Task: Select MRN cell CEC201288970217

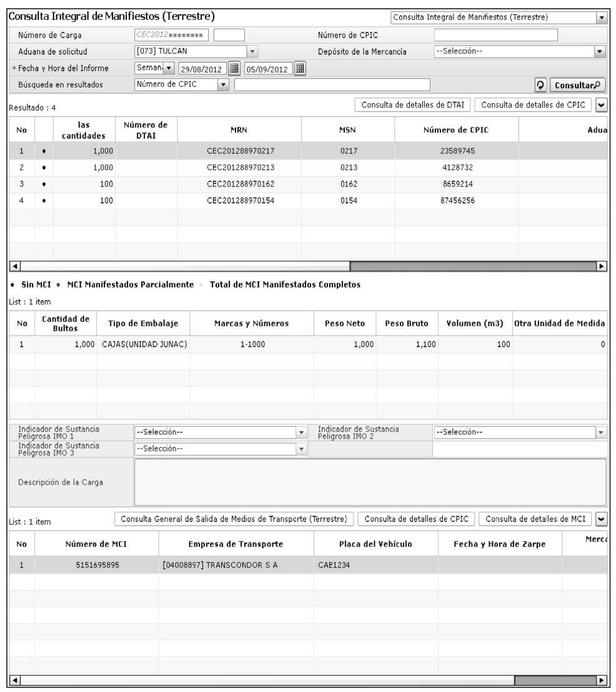Action: tap(241, 151)
